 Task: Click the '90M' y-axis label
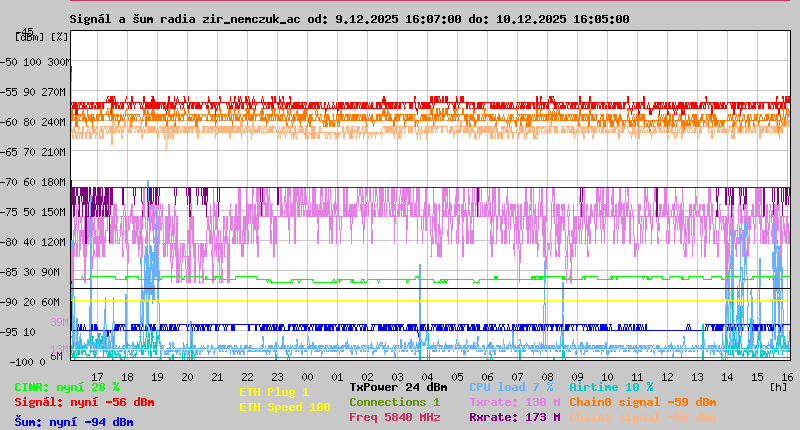(x=51, y=272)
